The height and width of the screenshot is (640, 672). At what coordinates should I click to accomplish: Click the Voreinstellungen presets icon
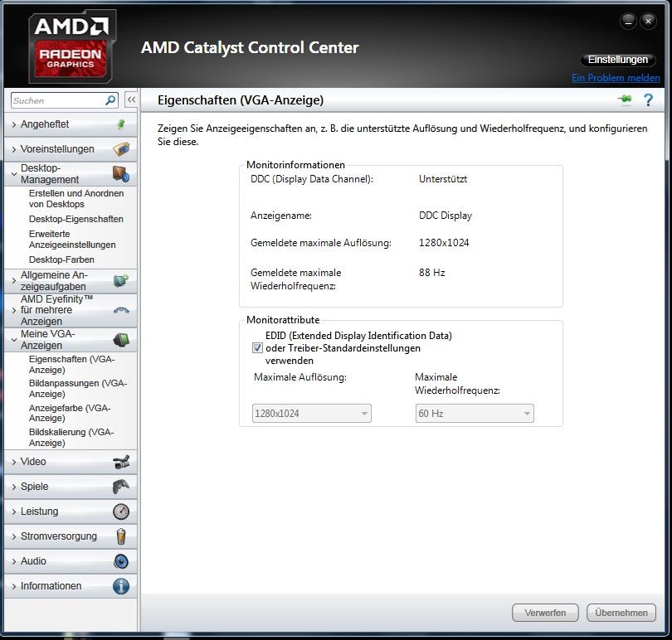121,149
